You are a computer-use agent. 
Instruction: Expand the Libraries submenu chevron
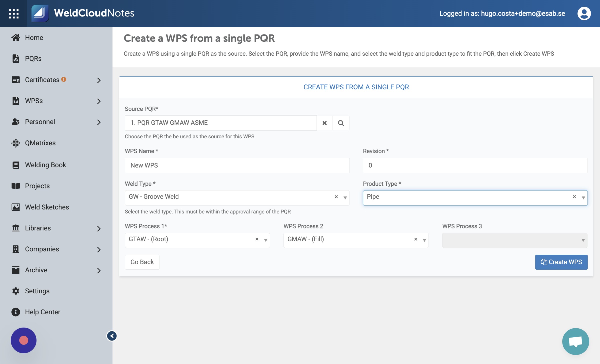pos(99,228)
